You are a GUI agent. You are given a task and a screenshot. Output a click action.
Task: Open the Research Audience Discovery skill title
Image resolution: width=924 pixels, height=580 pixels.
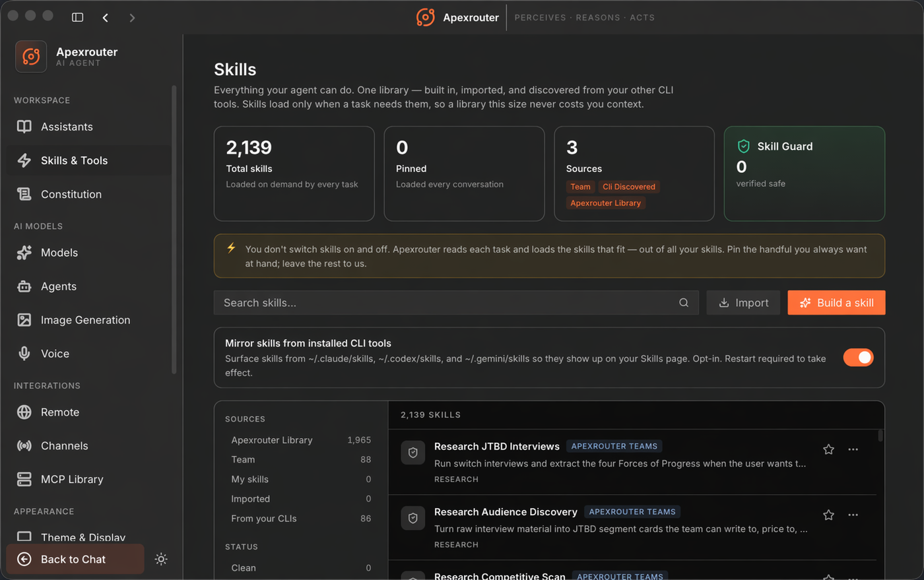(506, 512)
